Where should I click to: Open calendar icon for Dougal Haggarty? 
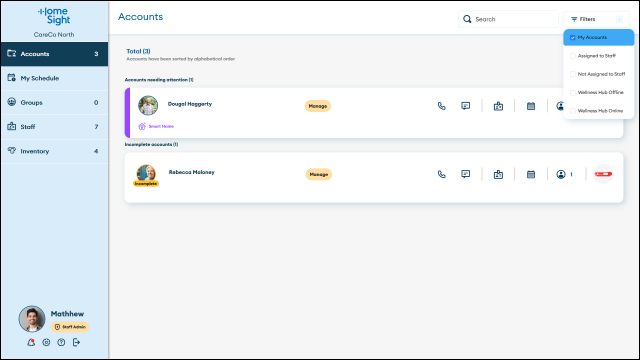531,106
